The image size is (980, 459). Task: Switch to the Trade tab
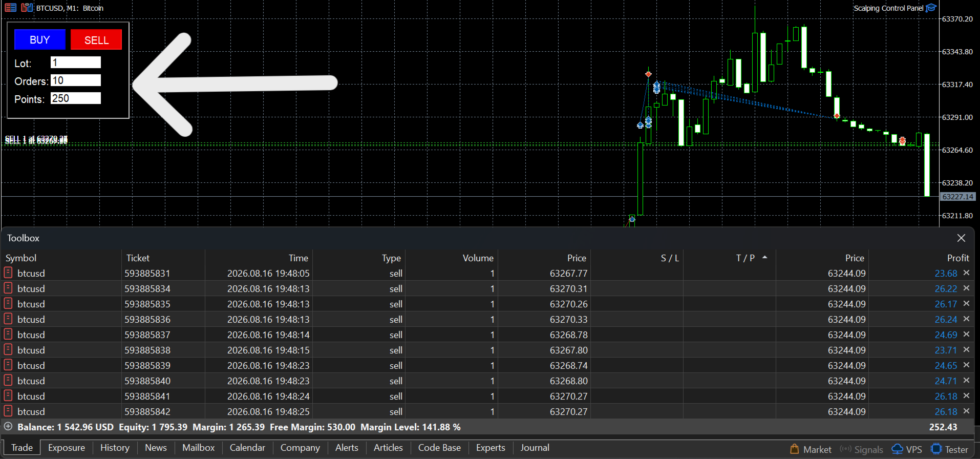[22, 448]
